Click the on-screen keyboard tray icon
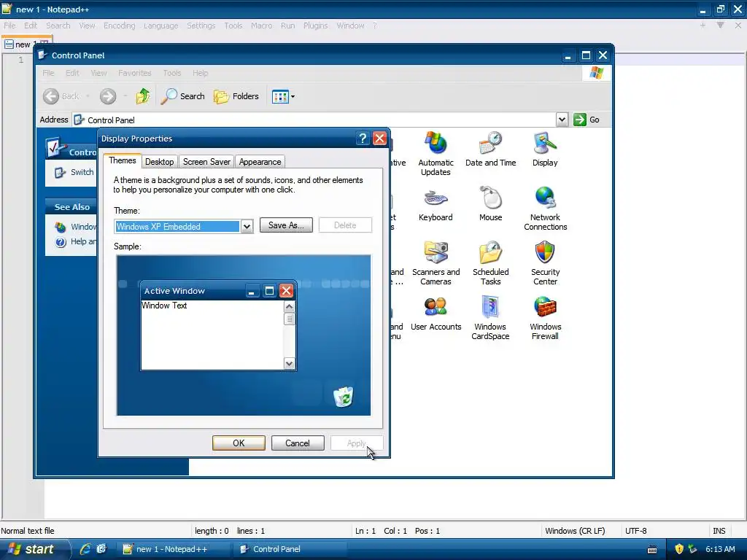 tap(652, 550)
